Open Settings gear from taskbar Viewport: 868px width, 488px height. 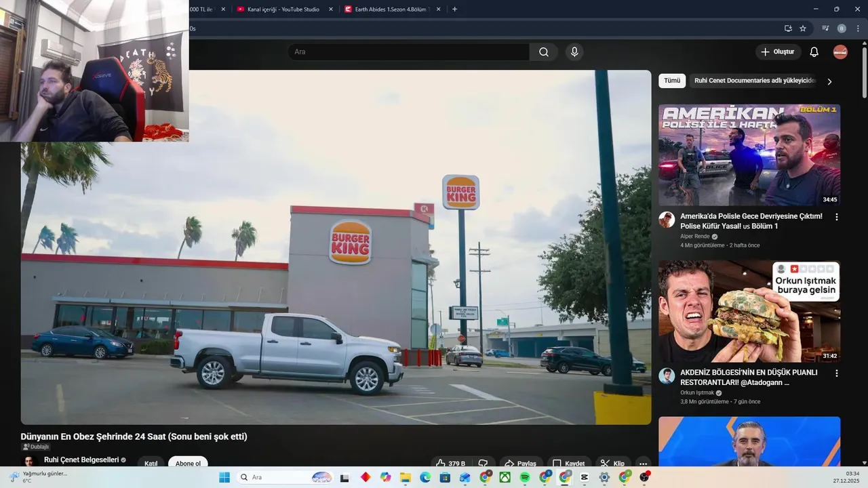[x=604, y=477]
